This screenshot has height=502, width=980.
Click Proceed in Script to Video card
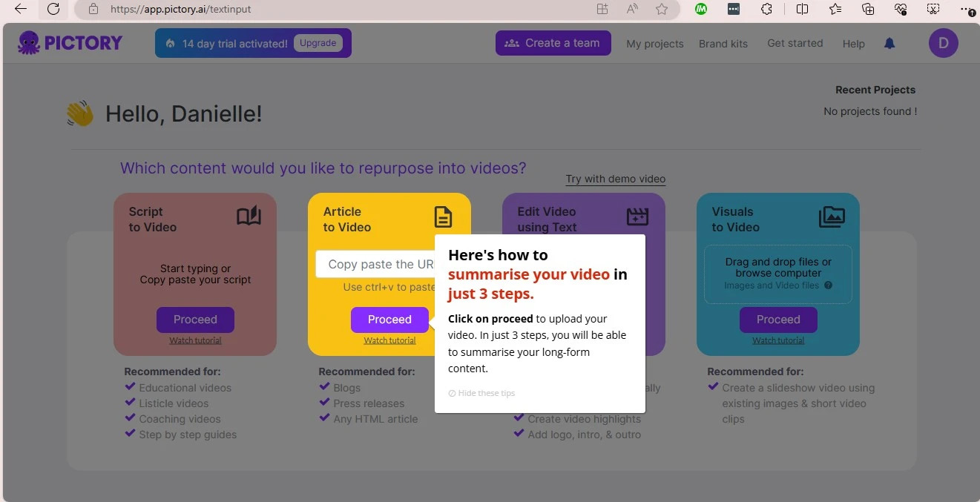(195, 320)
